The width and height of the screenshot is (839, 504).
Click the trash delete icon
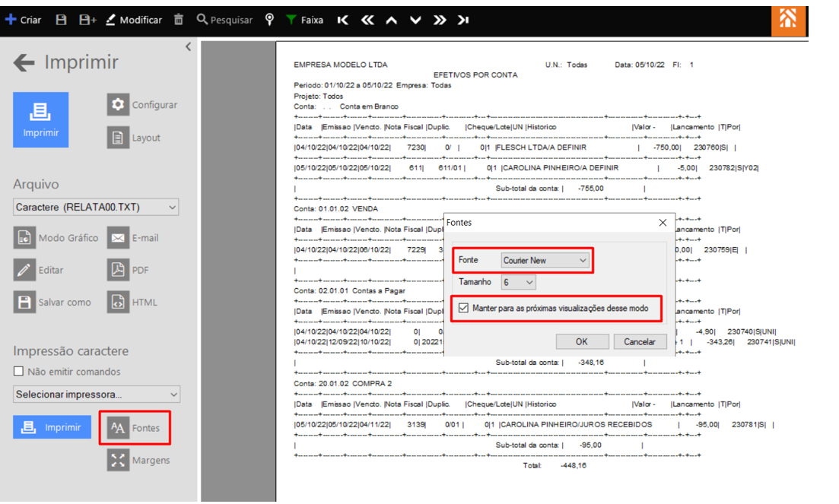click(179, 20)
